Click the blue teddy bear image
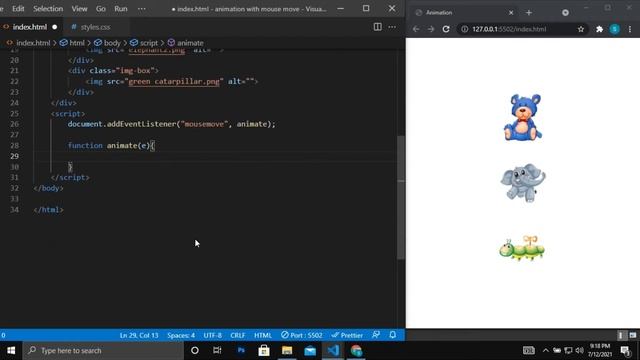 tap(523, 118)
